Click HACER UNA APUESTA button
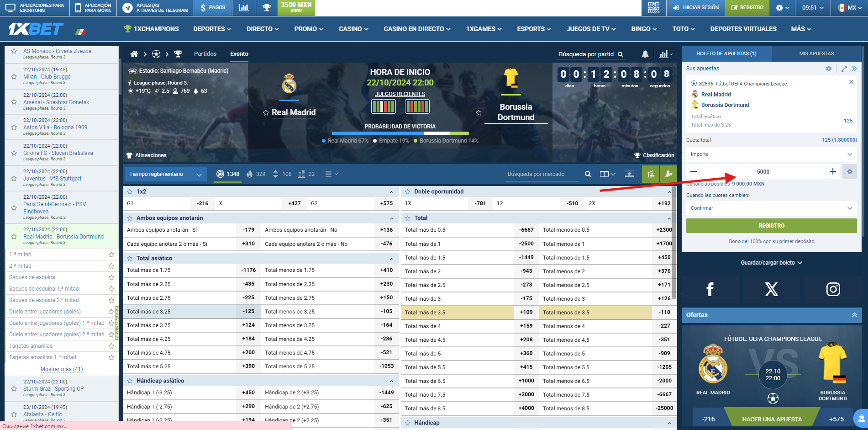 772,419
